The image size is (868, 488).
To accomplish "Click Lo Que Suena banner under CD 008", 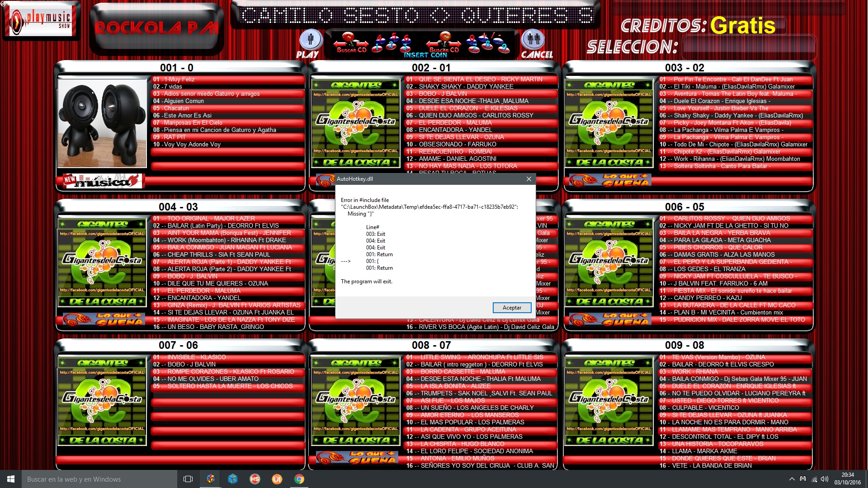I will [x=356, y=458].
